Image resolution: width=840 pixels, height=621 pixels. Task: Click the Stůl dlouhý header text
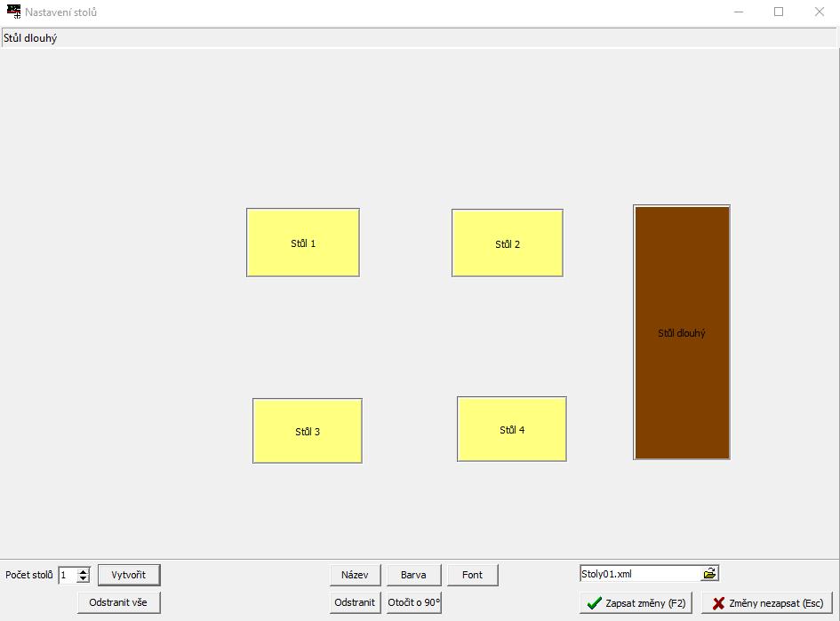point(30,38)
